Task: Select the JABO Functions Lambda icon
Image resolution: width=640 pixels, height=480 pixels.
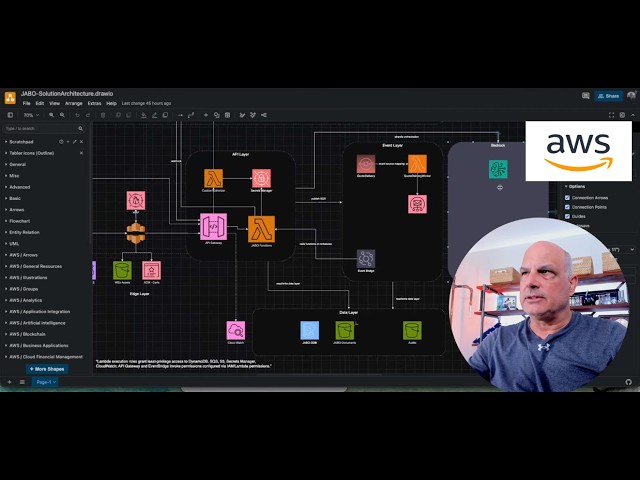Action: tap(261, 229)
